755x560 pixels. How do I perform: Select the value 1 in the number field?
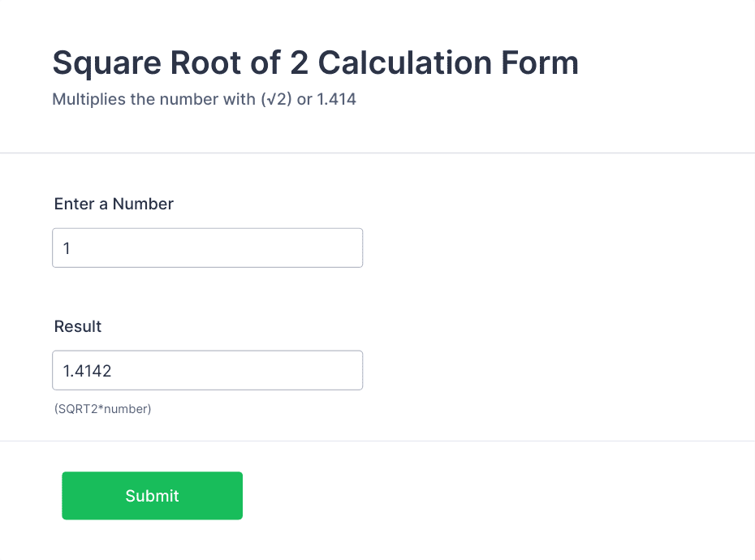point(67,248)
